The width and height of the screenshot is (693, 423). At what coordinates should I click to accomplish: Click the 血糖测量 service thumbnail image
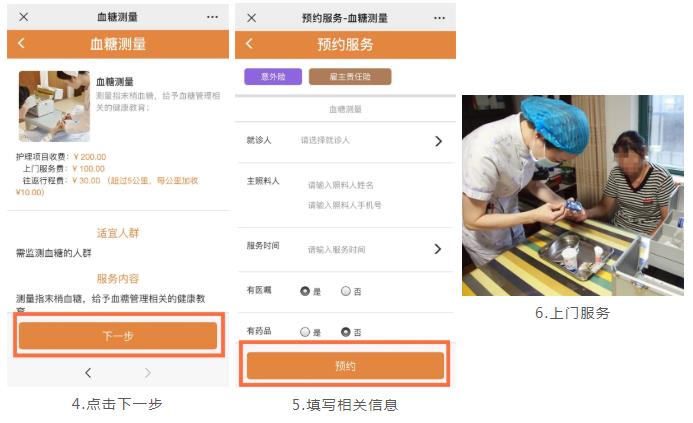point(54,106)
